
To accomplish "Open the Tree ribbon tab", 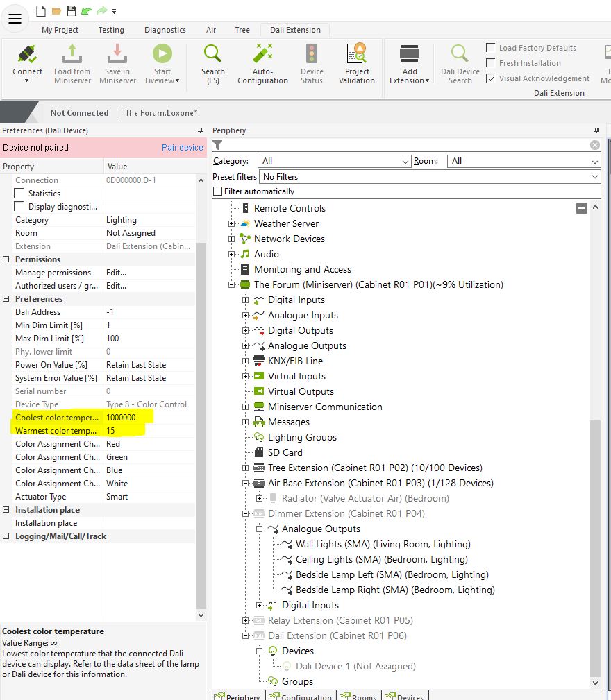I will coord(242,30).
